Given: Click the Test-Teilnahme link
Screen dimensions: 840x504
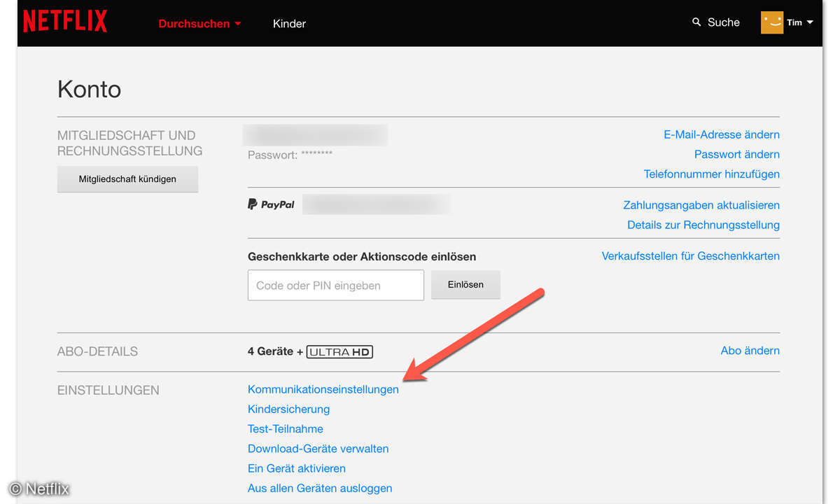Looking at the screenshot, I should (286, 428).
